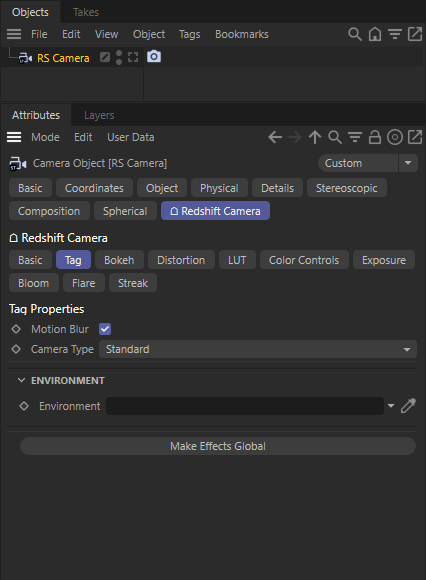
Task: Open the Camera Type Standard dropdown
Action: point(258,349)
